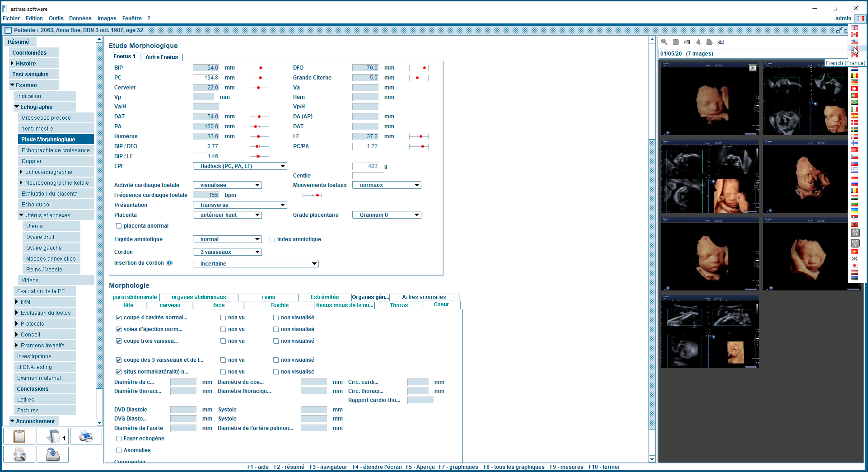868x472 pixels.
Task: Check the Index amniotique checkbox
Action: coord(272,239)
